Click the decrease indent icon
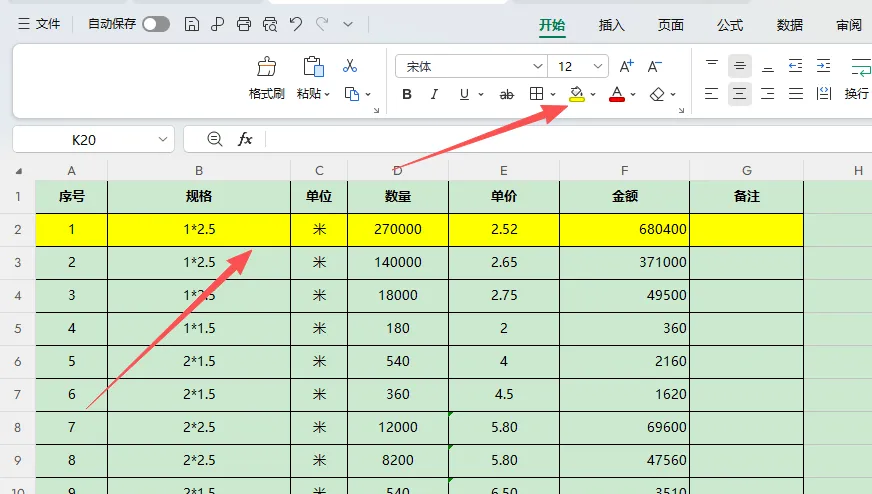872x494 pixels. pos(796,66)
